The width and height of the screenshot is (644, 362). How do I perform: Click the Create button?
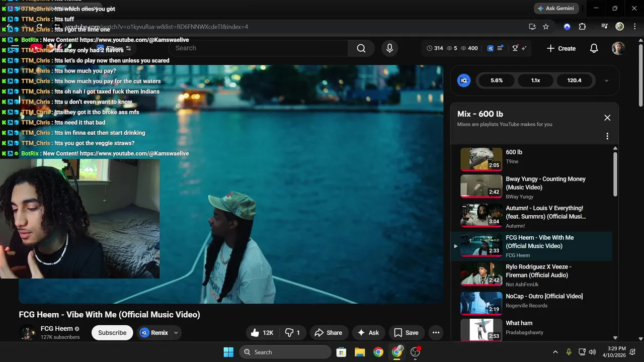click(561, 48)
